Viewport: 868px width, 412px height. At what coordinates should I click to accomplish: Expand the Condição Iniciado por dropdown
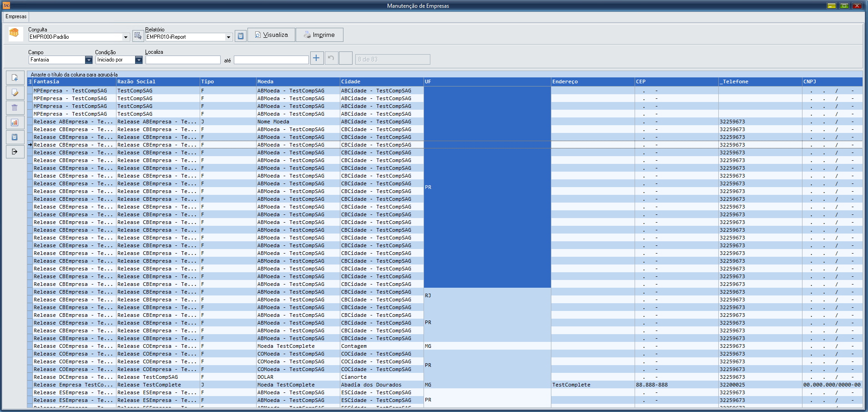(139, 60)
